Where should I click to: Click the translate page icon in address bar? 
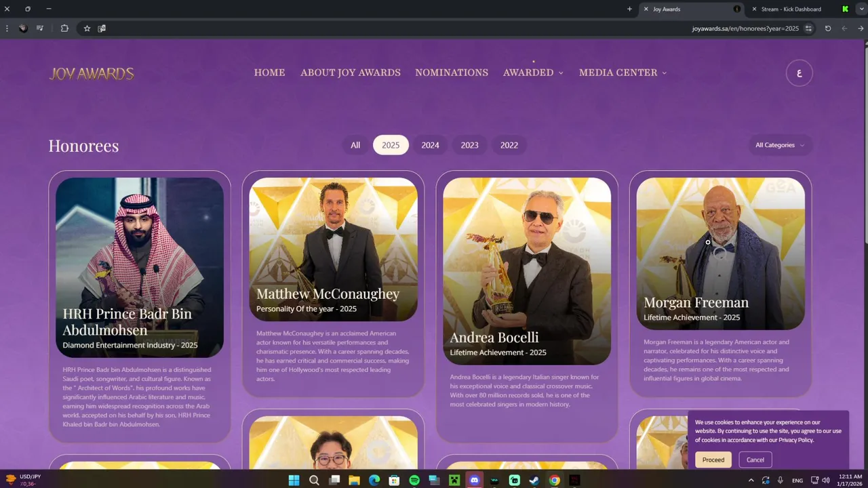(102, 28)
